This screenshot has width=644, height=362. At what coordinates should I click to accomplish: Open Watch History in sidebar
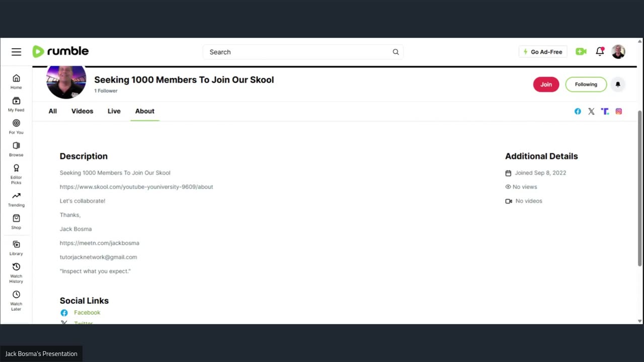[16, 273]
